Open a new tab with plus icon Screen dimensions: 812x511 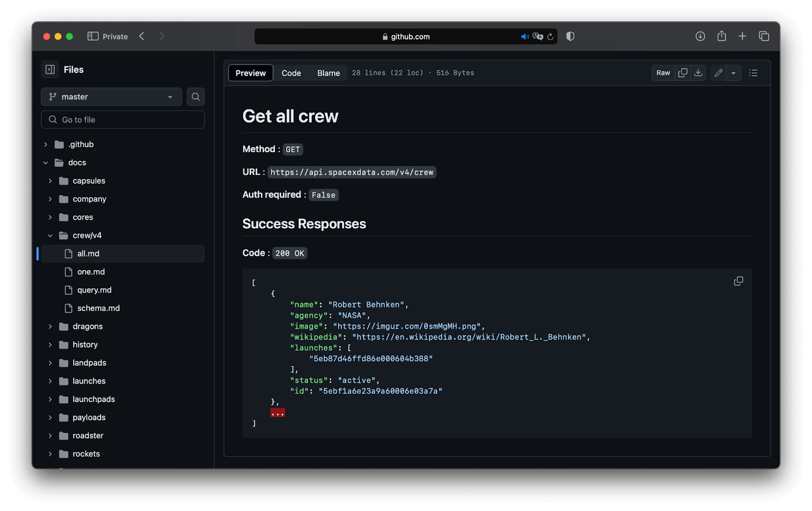742,37
